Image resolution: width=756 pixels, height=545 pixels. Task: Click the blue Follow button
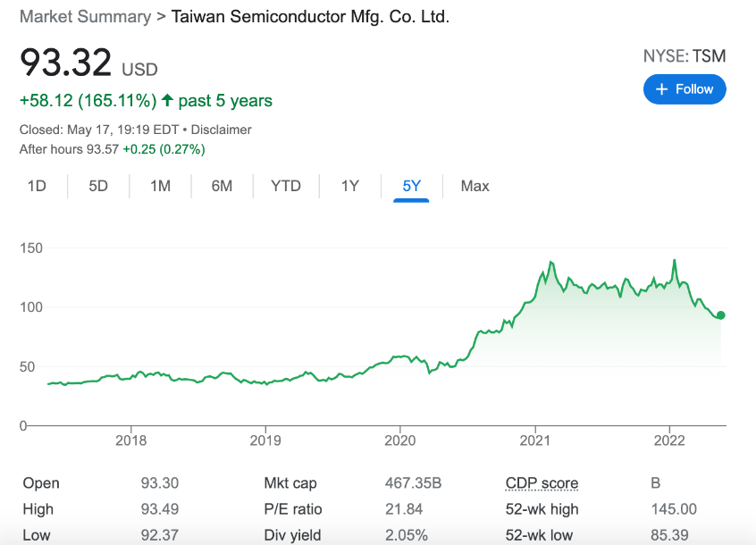685,89
